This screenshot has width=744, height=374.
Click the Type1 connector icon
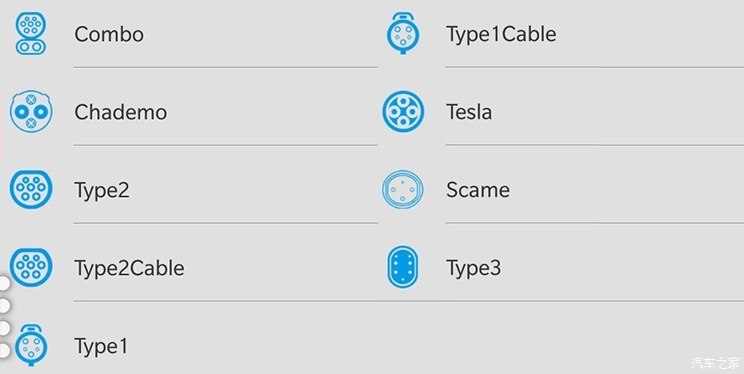coord(31,345)
